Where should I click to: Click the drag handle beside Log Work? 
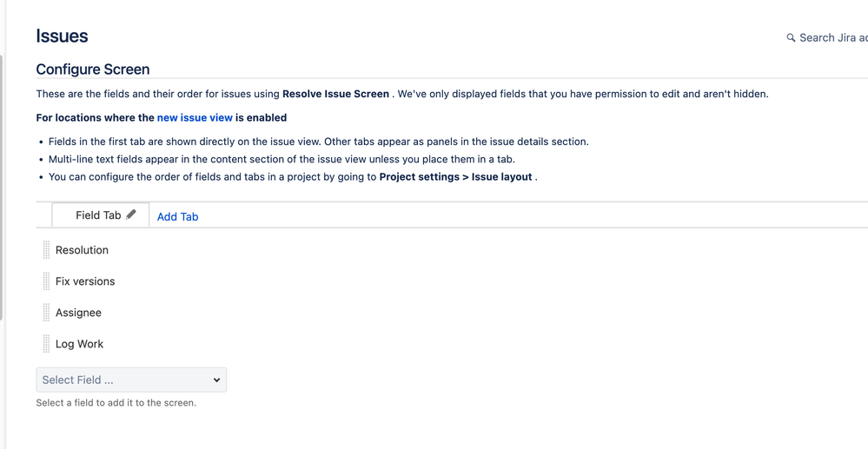click(46, 344)
